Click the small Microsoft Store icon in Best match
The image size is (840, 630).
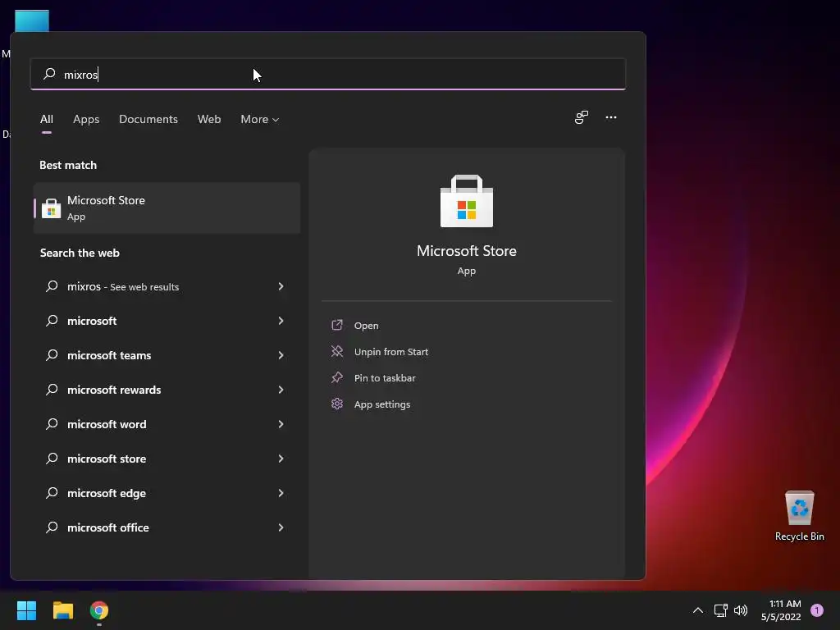[x=52, y=208]
